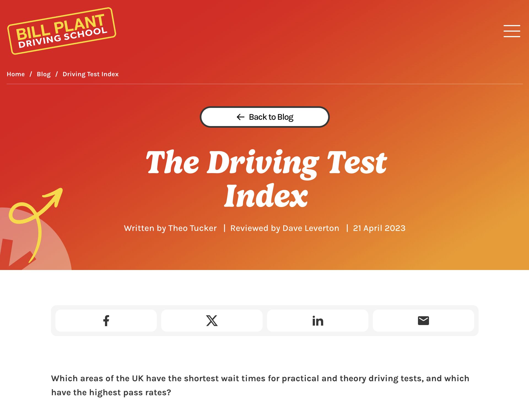Click the Back to Blog button
Screen dimensions: 529x420
click(264, 117)
